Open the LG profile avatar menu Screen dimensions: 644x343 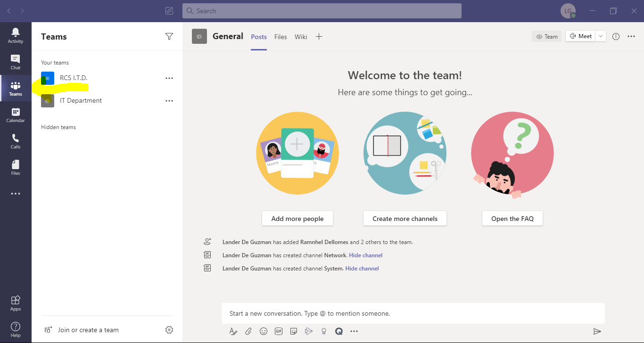(x=568, y=11)
